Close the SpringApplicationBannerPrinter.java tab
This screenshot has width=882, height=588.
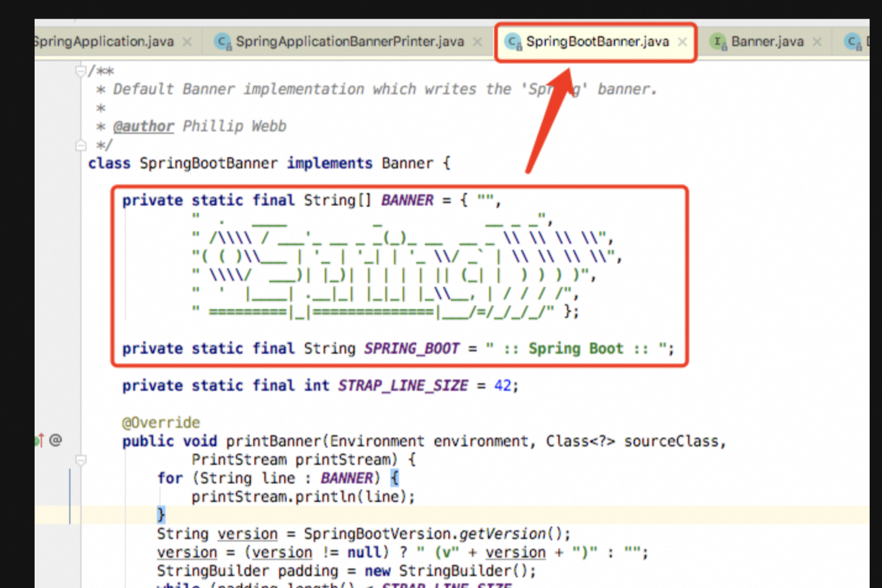point(477,41)
